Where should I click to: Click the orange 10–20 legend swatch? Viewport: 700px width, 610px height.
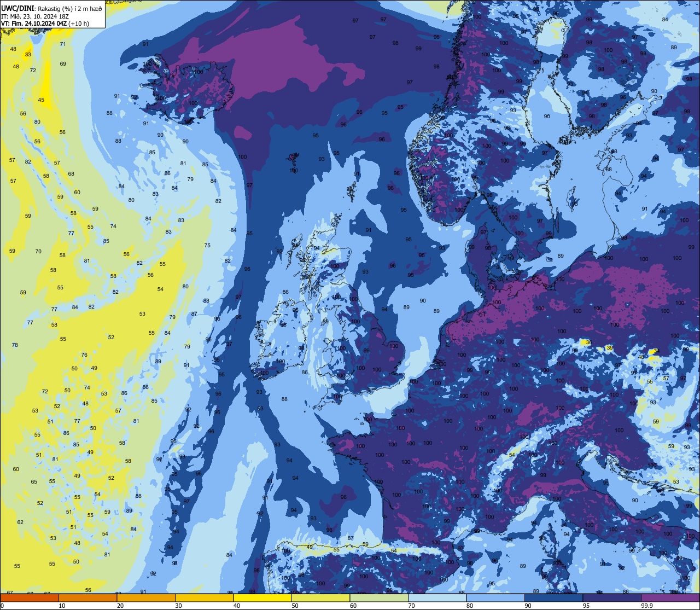tap(87, 597)
